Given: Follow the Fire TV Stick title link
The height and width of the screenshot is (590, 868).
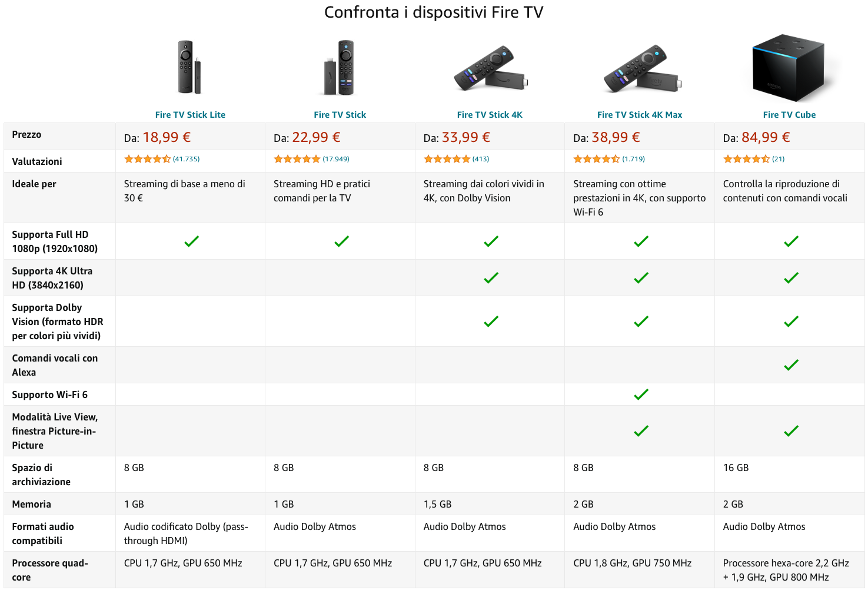Looking at the screenshot, I should pyautogui.click(x=340, y=115).
